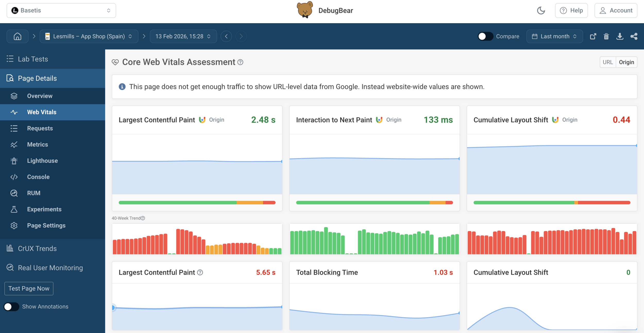
Task: Click Cumulative Layout Shift 40-week trend chart
Action: (552, 239)
